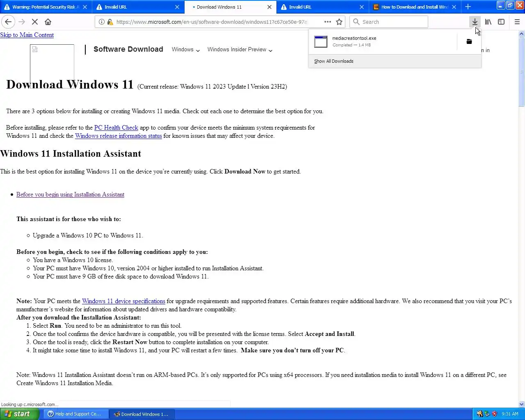Toggle the sidebars view button
Screen dimensions: 525x420
[501, 22]
